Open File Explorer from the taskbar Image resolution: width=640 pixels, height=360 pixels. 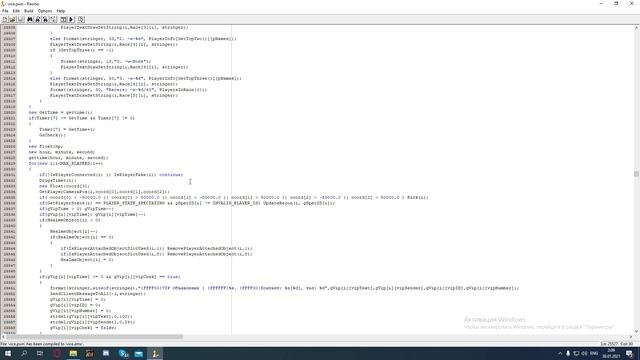[73, 353]
